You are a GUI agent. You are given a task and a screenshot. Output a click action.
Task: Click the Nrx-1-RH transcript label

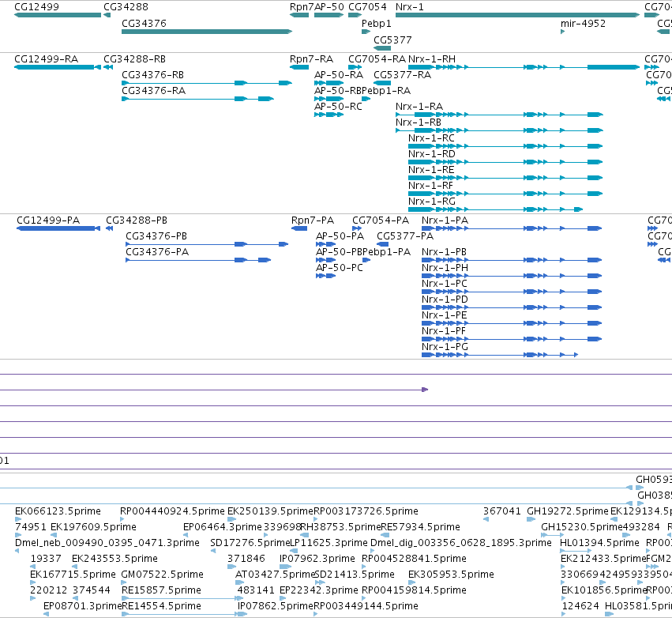(x=432, y=58)
